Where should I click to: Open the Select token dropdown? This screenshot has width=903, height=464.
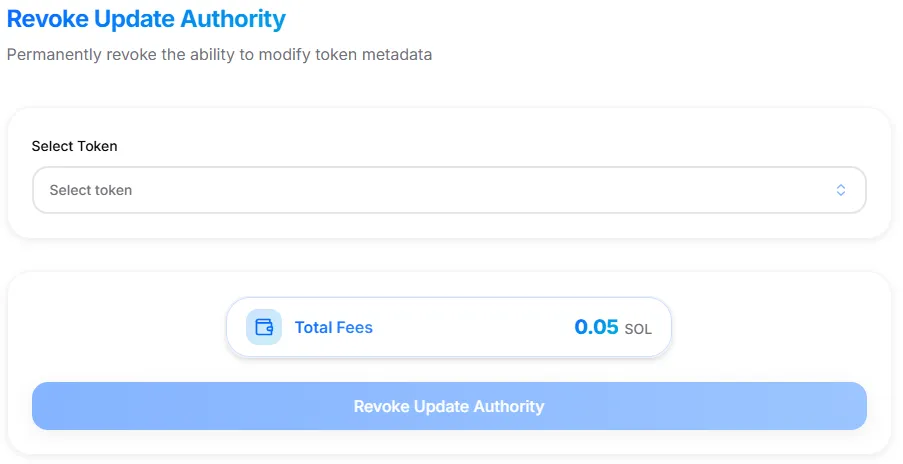coord(449,190)
